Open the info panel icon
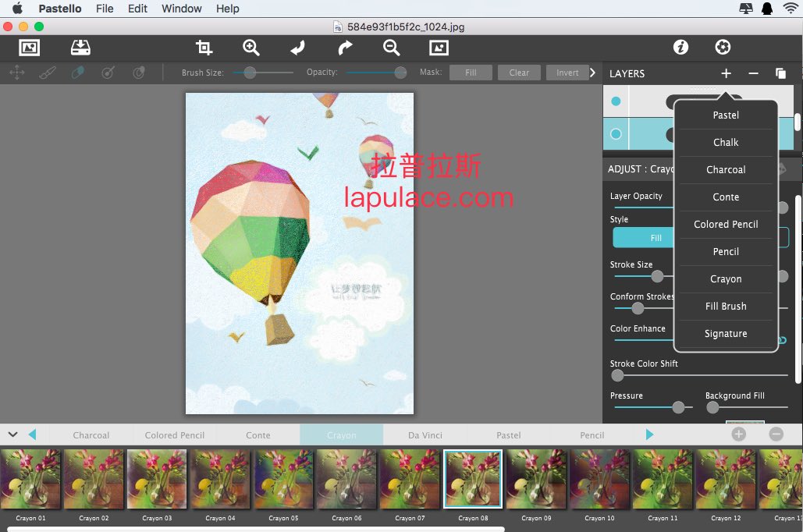803x532 pixels. coord(680,48)
